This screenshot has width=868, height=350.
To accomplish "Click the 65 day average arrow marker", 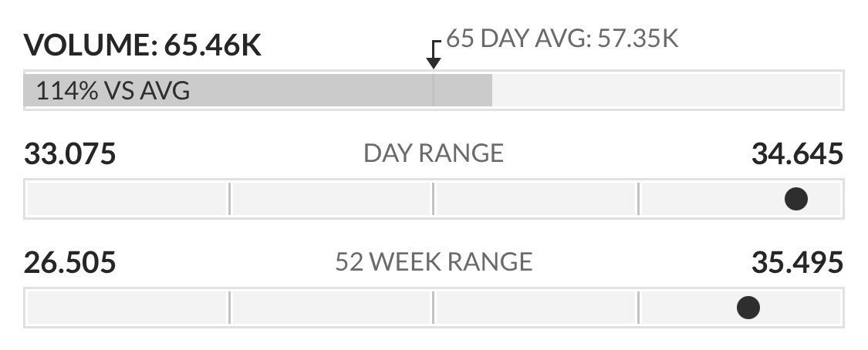I will pyautogui.click(x=434, y=54).
